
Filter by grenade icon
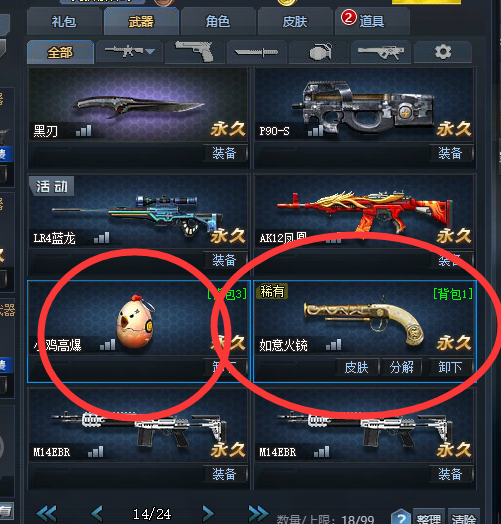(320, 52)
